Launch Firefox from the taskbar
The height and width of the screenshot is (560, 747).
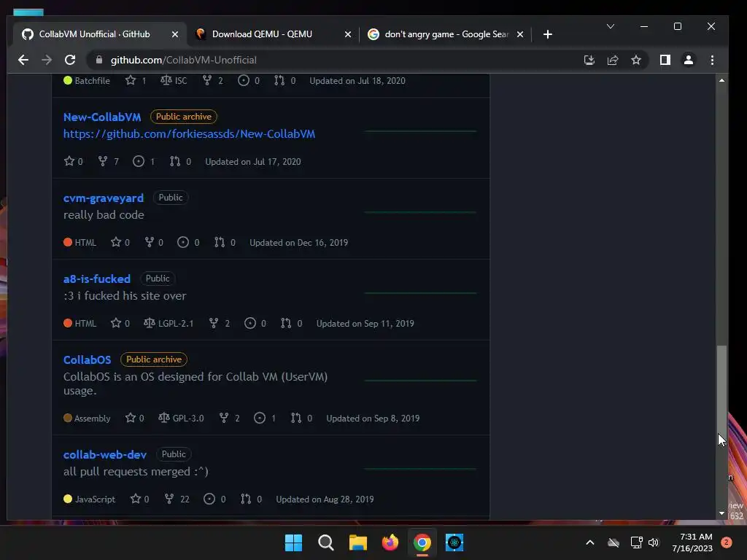[x=390, y=542]
